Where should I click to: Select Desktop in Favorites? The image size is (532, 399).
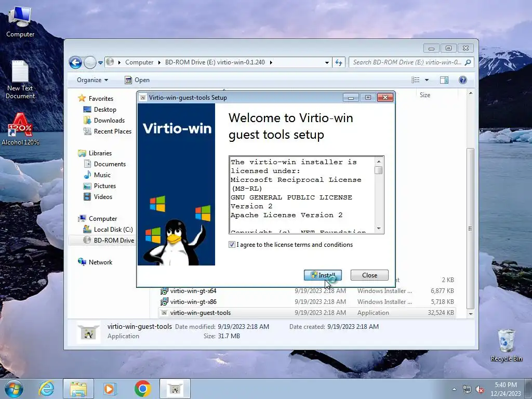coord(105,110)
